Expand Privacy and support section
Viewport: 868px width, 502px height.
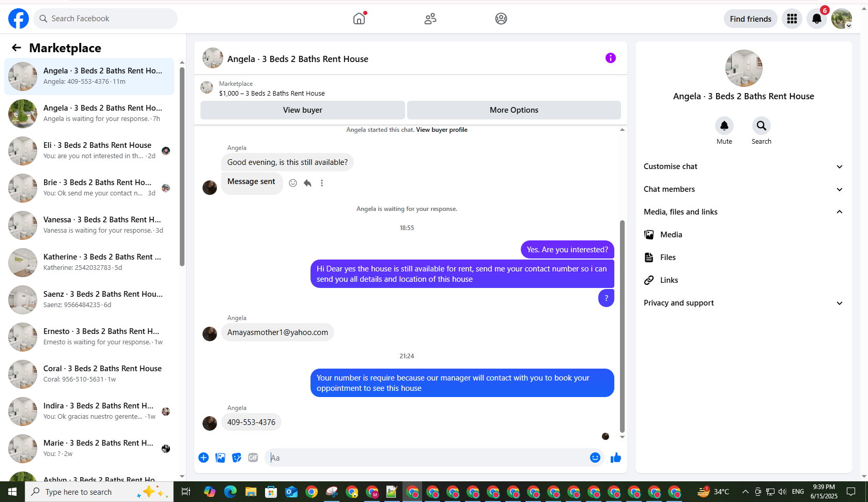coord(744,303)
